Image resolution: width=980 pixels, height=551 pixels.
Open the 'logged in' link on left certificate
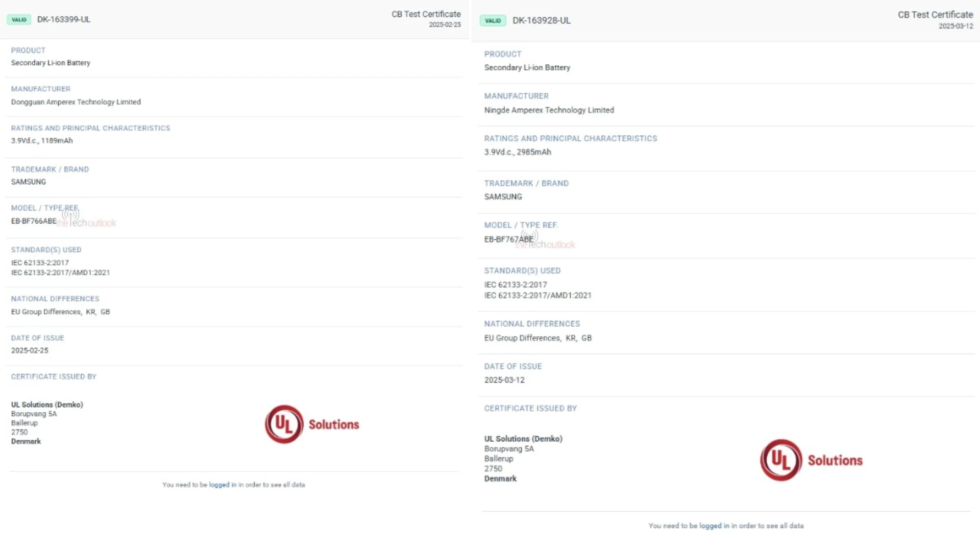(x=223, y=485)
